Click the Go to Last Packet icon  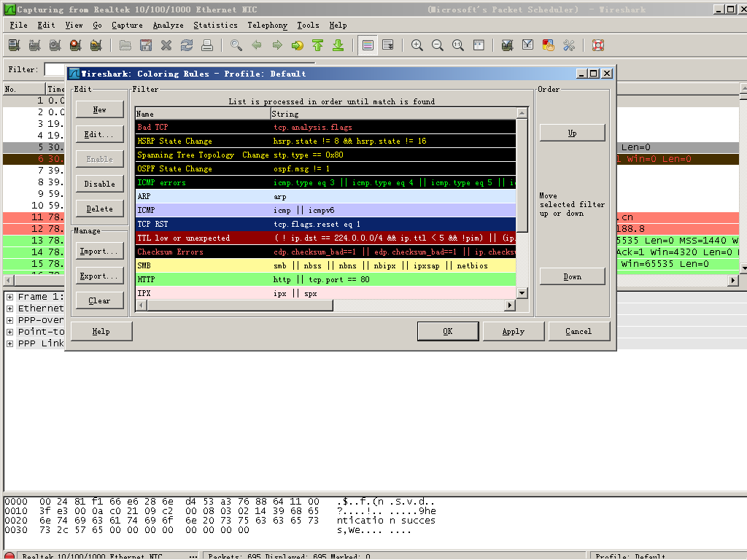pos(338,45)
